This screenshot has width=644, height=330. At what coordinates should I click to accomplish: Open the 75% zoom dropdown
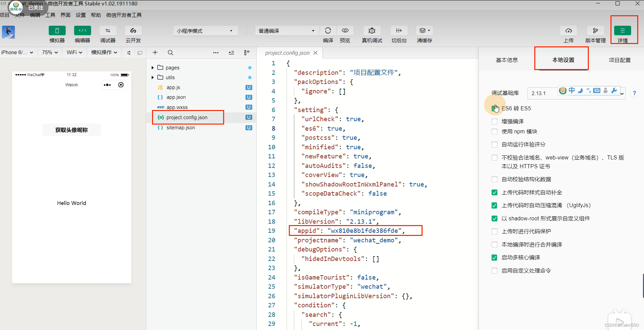click(x=50, y=52)
